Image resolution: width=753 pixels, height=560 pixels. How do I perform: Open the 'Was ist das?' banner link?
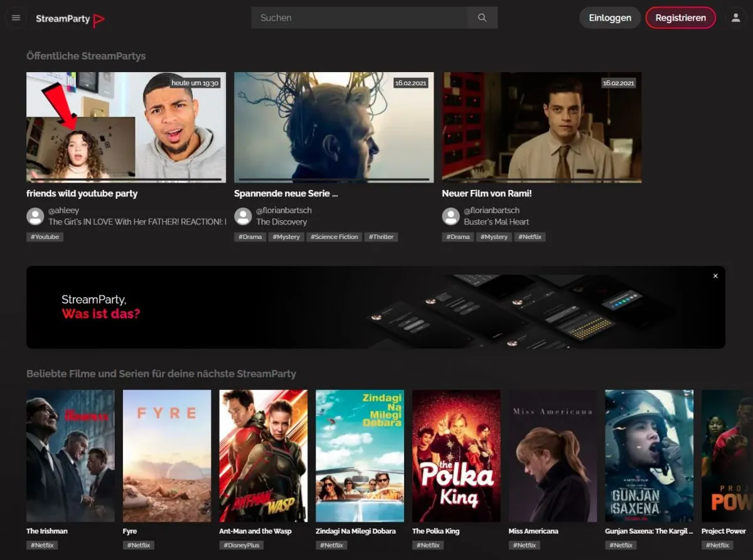pyautogui.click(x=101, y=307)
